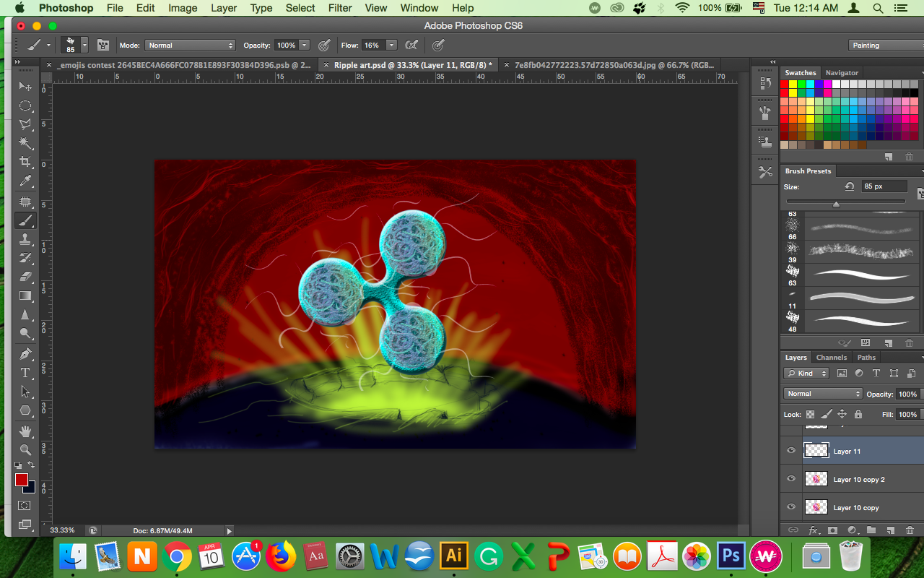Open Illustrator from the Dock
This screenshot has height=578, width=924.
point(454,556)
